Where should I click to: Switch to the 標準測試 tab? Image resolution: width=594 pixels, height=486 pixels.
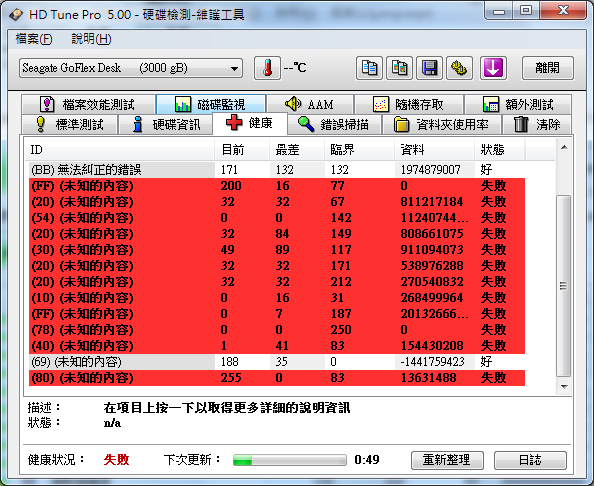[70, 124]
